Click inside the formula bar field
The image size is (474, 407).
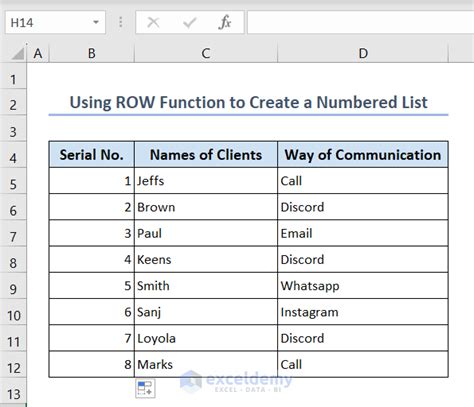tap(361, 22)
